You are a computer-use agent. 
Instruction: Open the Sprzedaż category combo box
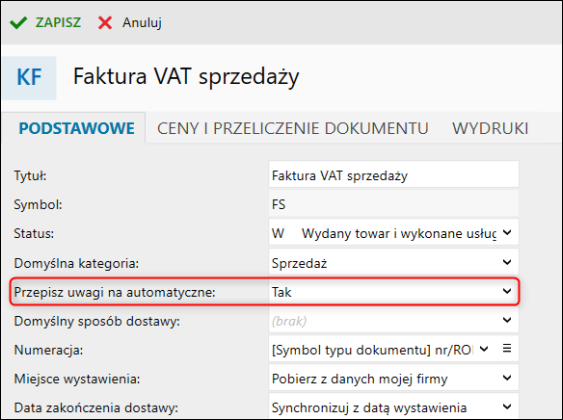coord(394,263)
